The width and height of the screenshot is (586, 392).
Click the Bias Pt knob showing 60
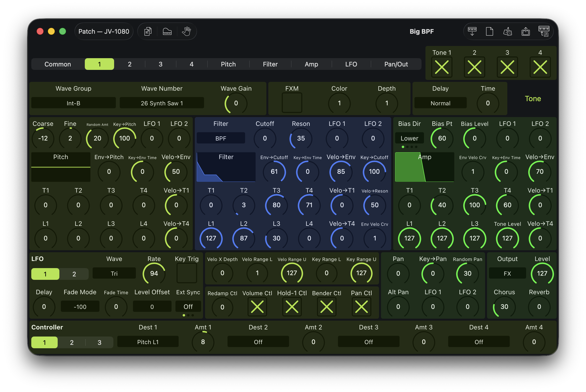442,138
